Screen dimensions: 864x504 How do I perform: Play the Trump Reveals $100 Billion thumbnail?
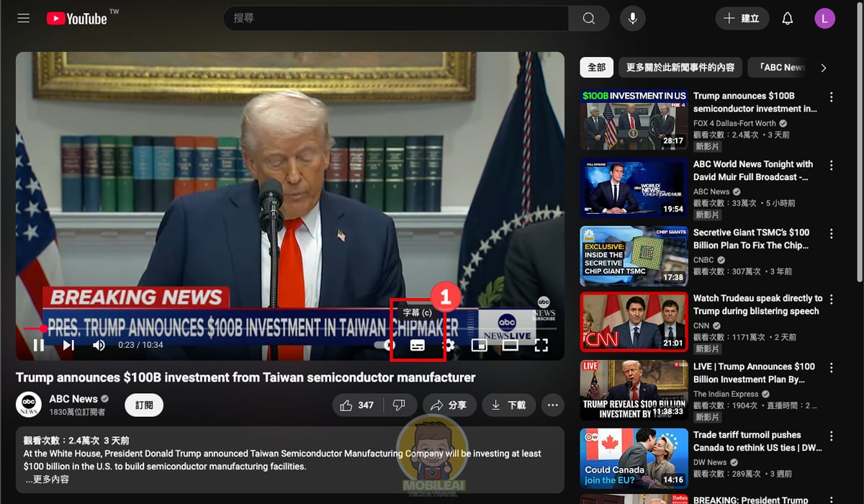pos(634,390)
